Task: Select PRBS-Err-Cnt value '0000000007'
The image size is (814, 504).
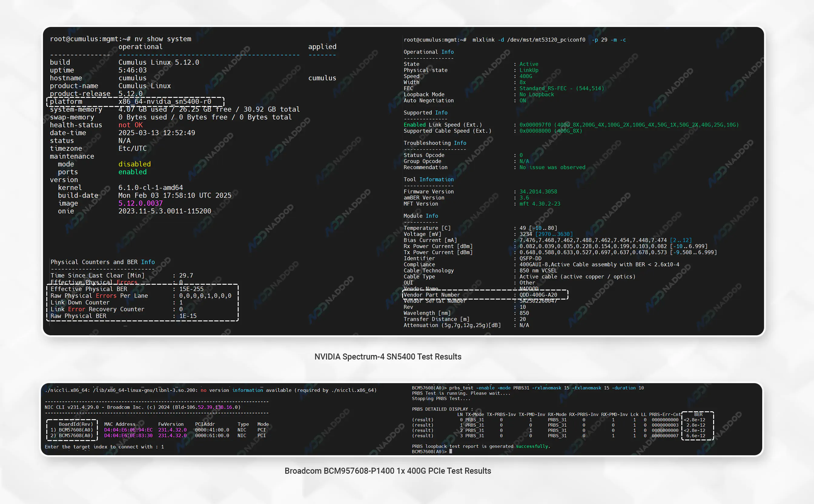Action: (x=665, y=436)
